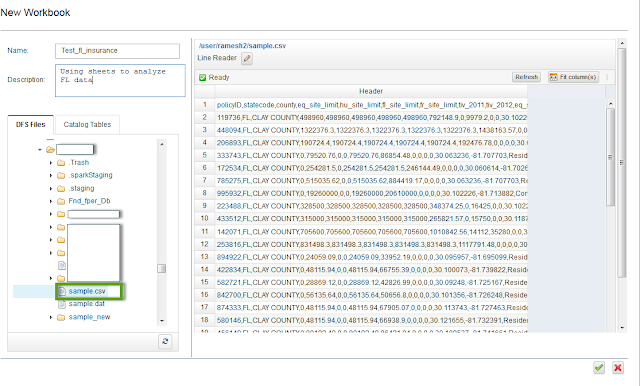Select the sample.csv file

[x=87, y=291]
